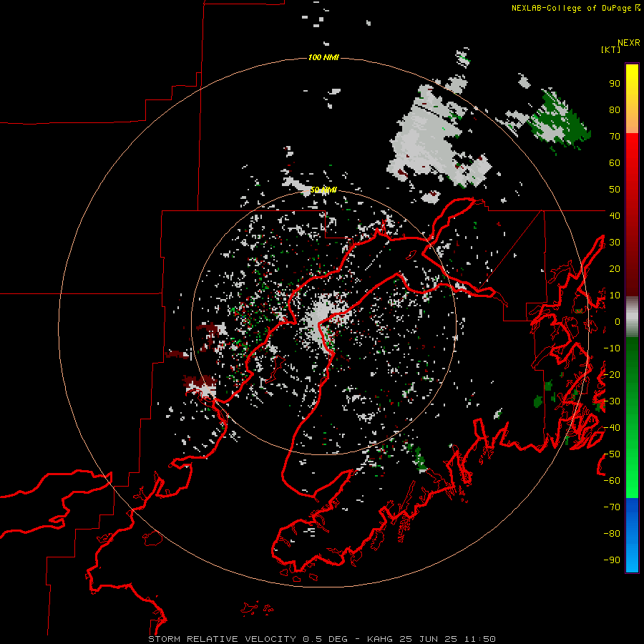Click the gray zero-velocity segment of the color bar
Viewport: 644px width, 644px height.
(x=632, y=317)
